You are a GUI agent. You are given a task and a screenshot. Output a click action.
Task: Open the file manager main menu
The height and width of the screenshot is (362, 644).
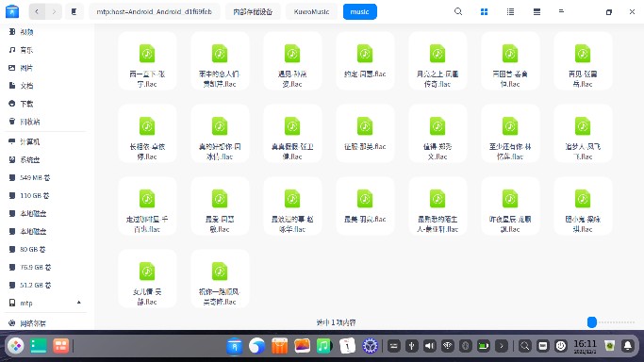click(561, 11)
